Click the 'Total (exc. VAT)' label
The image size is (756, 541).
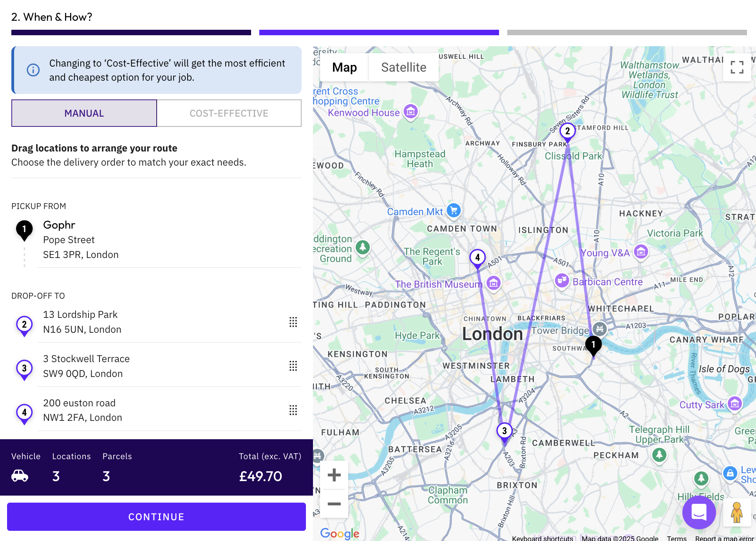point(270,456)
